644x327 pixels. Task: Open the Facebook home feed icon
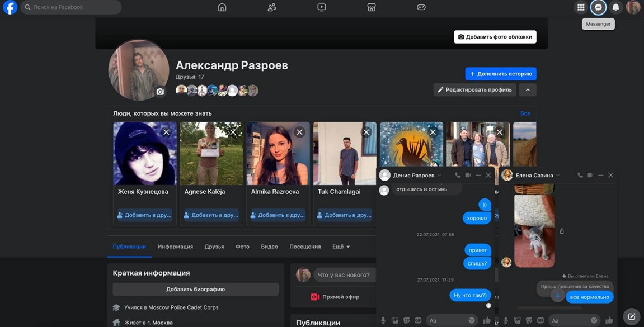point(222,7)
